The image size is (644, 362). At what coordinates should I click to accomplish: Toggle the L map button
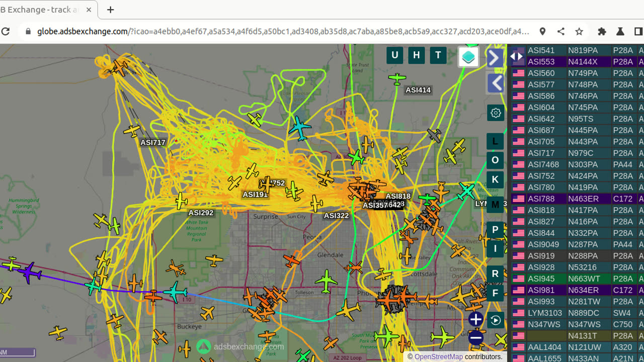[x=496, y=141]
